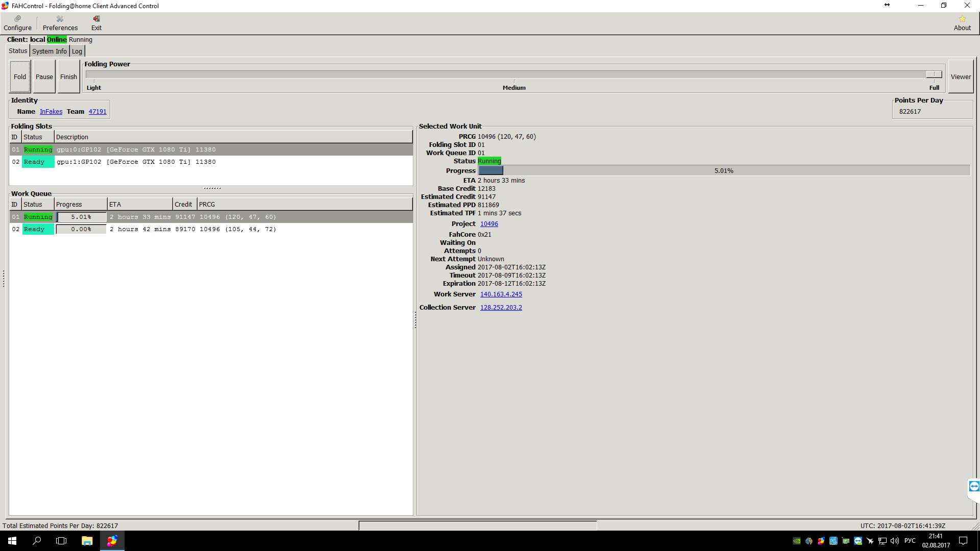Click the volume speaker tray icon

coord(894,541)
